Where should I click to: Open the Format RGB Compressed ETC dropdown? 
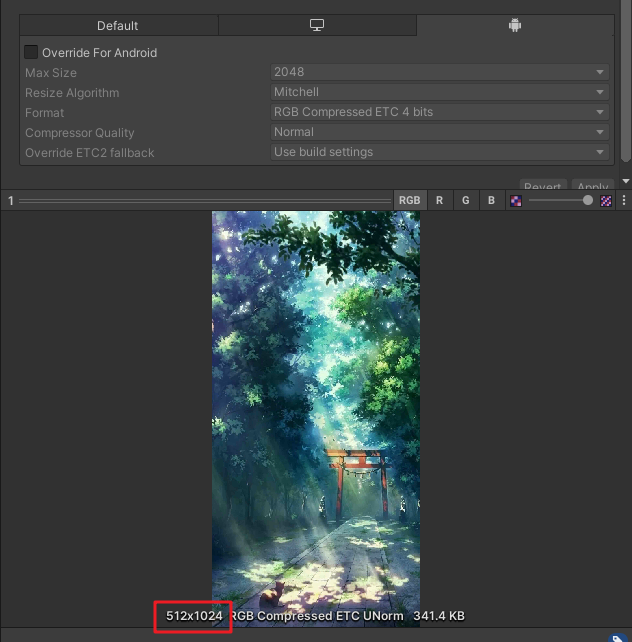click(x=440, y=112)
